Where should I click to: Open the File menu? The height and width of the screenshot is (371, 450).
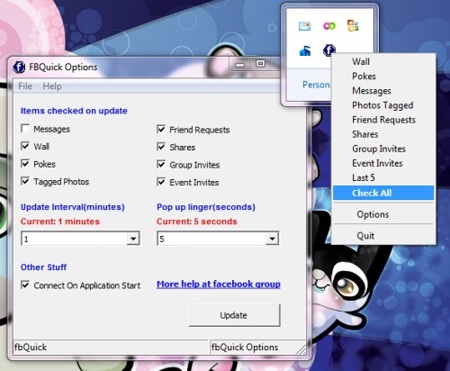click(25, 86)
